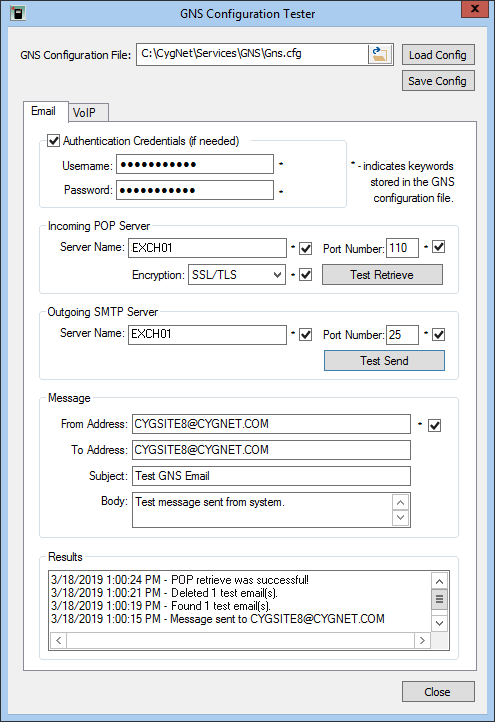
Task: Click the Close button at bottom
Action: [x=438, y=692]
